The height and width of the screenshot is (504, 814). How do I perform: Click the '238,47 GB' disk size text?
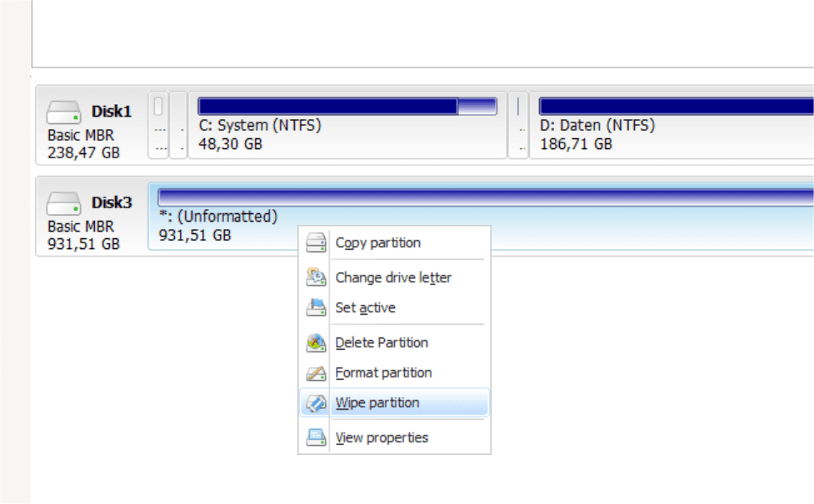(x=83, y=153)
